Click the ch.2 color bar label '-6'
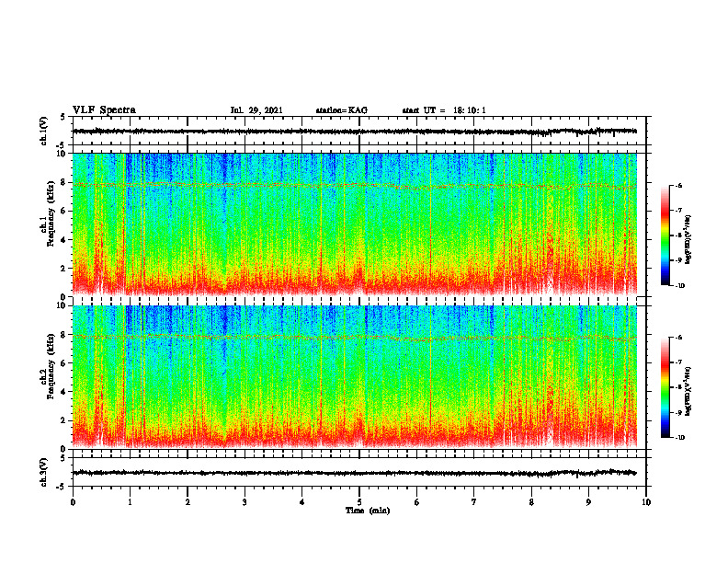 click(678, 338)
